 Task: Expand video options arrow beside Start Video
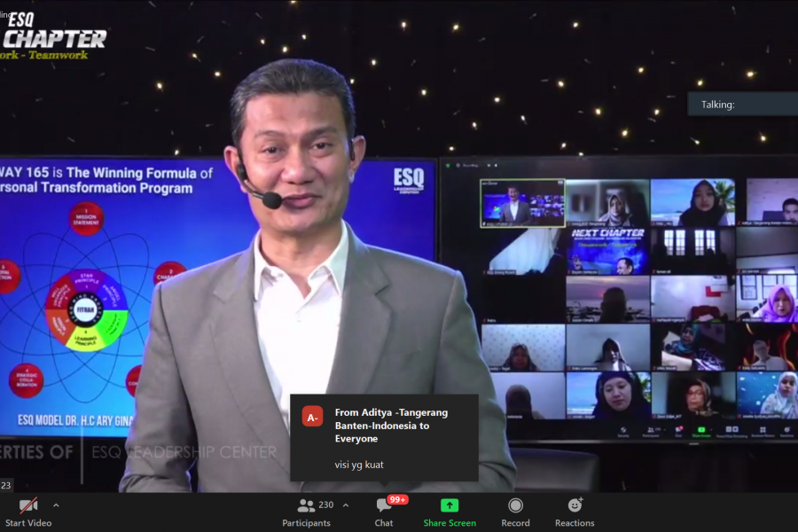tap(56, 505)
